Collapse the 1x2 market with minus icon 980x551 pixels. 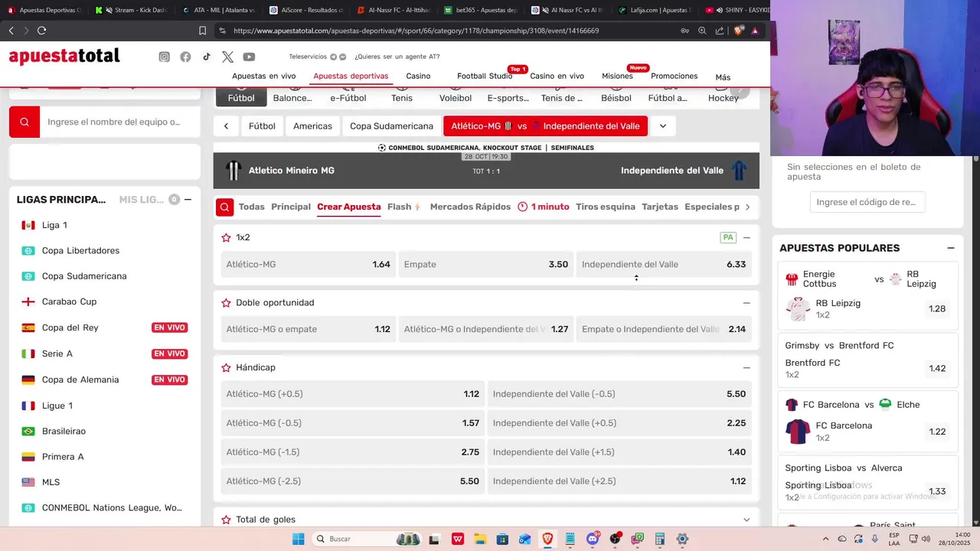pyautogui.click(x=746, y=238)
